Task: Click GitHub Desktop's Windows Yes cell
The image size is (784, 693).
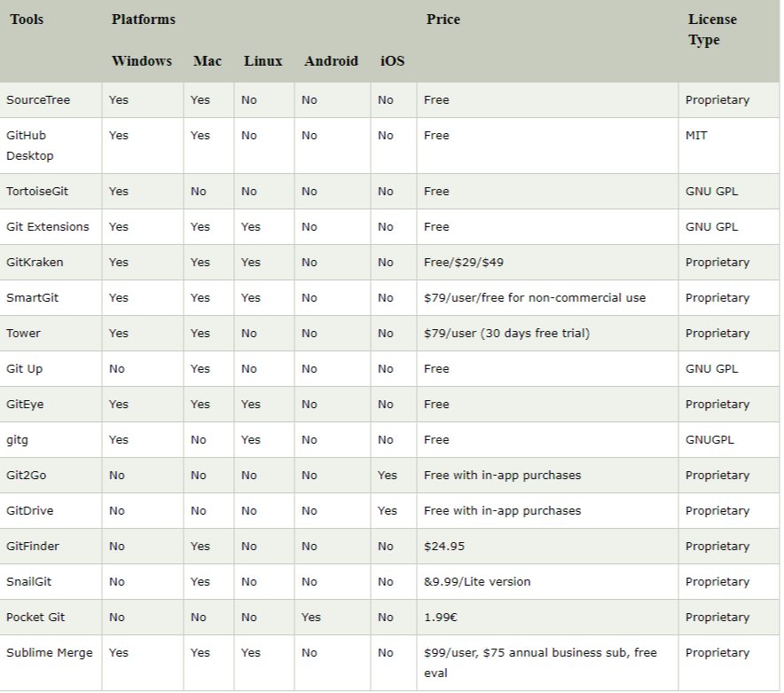Action: (x=119, y=136)
